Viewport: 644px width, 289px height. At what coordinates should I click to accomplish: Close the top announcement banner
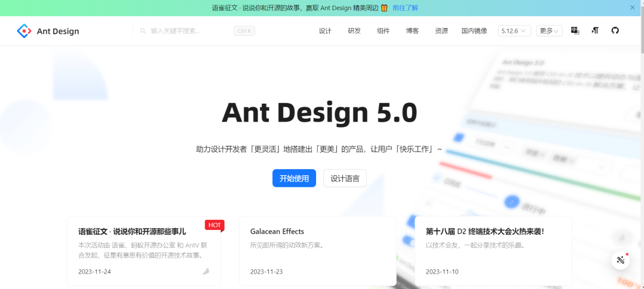(x=633, y=7)
